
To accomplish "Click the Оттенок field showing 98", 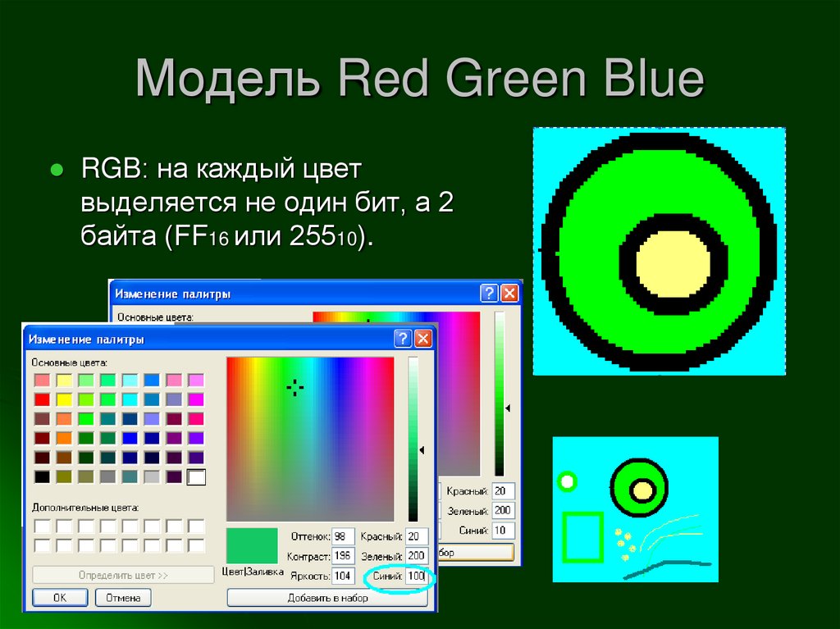I will (344, 536).
